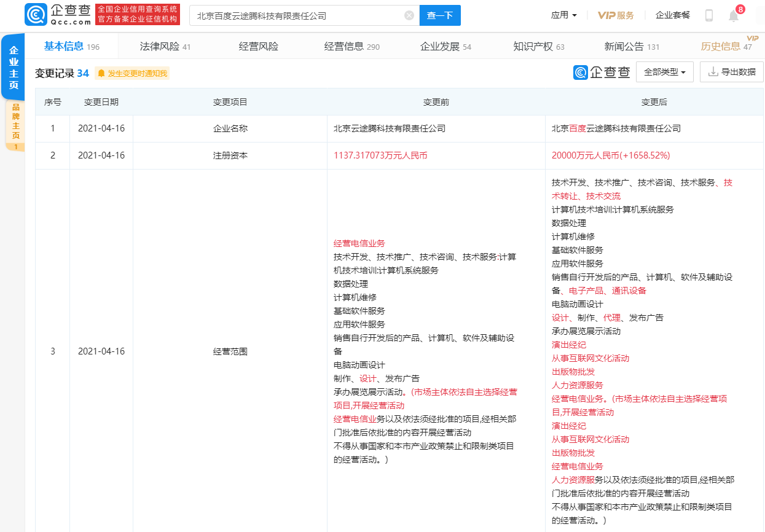This screenshot has width=765, height=532.
Task: Open notifications bell with 8 alerts
Action: pyautogui.click(x=734, y=15)
